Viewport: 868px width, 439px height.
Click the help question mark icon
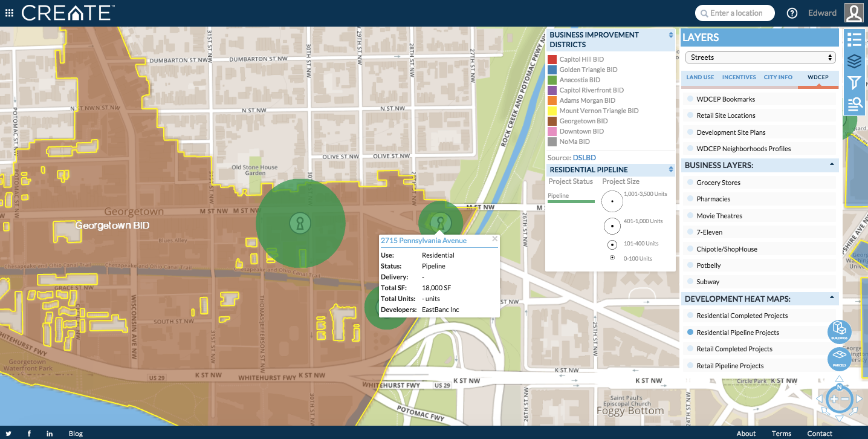tap(792, 13)
